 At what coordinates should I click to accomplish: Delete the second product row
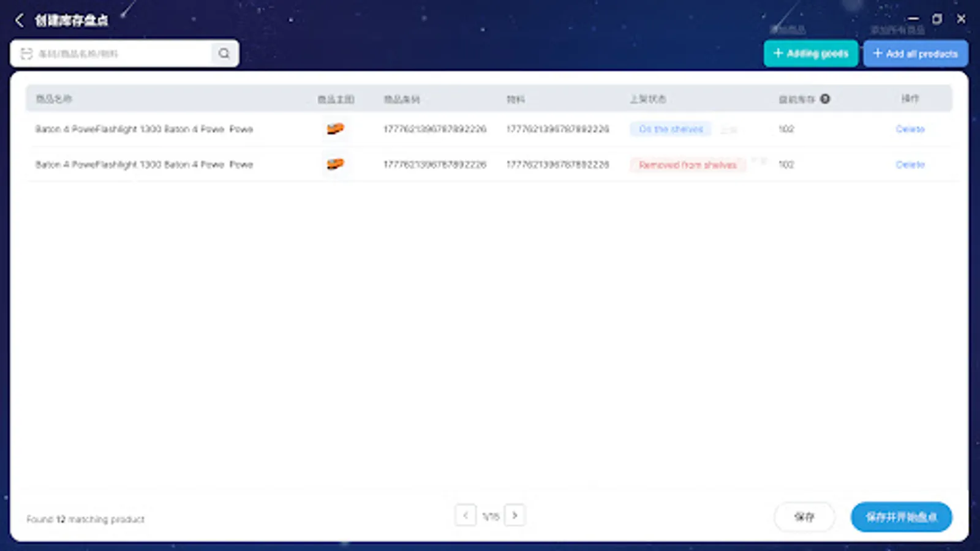[910, 164]
